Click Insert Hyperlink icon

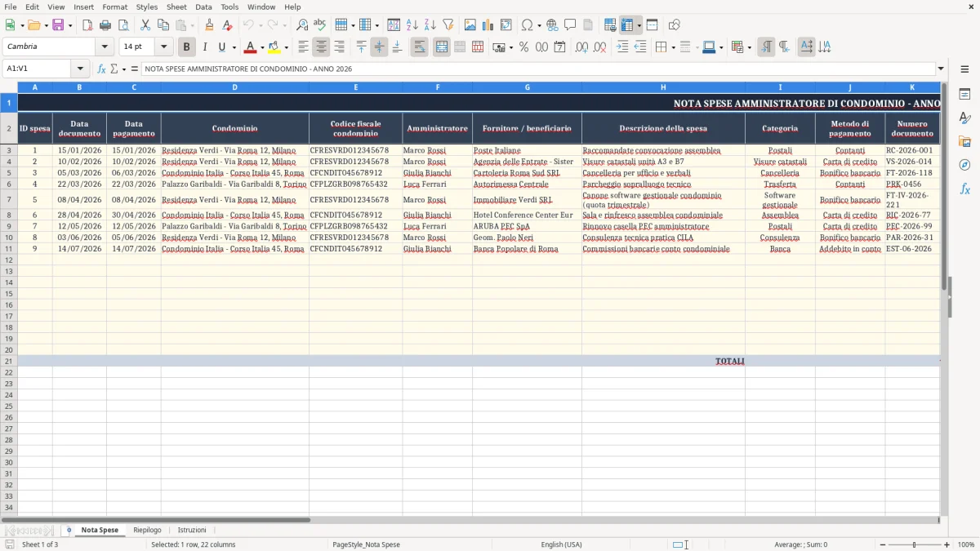pyautogui.click(x=552, y=25)
